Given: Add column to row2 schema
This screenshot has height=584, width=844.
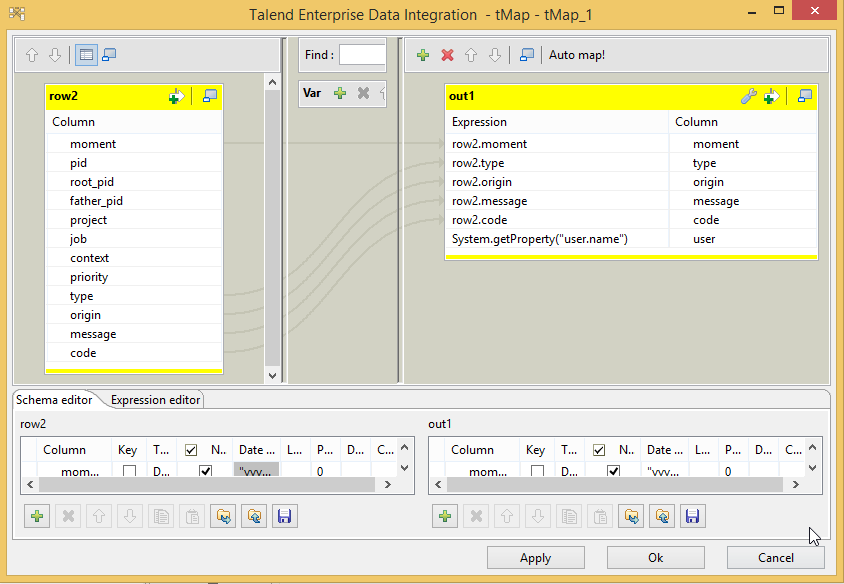Looking at the screenshot, I should (37, 517).
